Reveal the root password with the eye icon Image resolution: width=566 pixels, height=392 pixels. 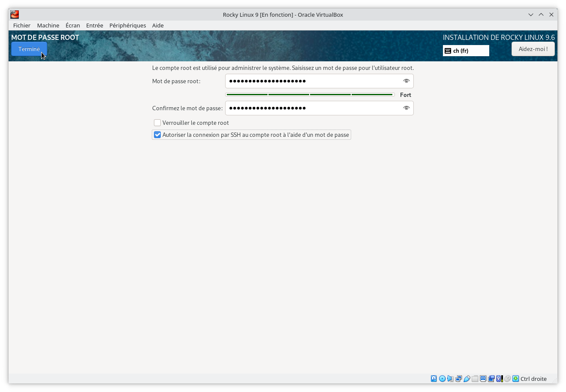(406, 81)
